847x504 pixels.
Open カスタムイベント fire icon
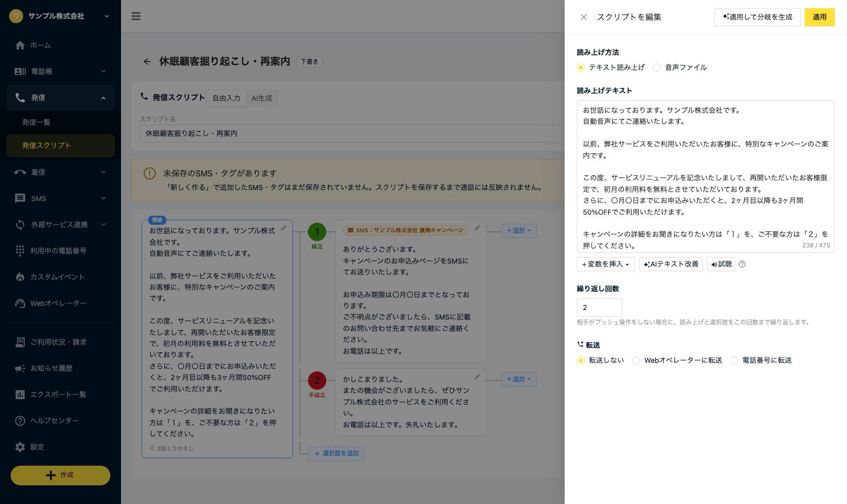pos(20,277)
